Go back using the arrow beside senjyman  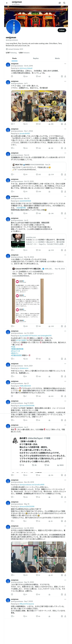(7, 3)
